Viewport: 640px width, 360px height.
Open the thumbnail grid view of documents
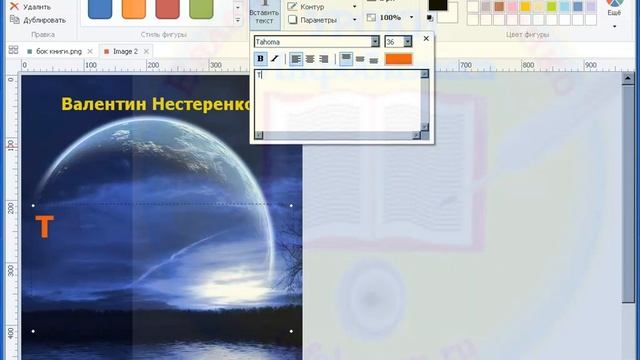(13, 50)
